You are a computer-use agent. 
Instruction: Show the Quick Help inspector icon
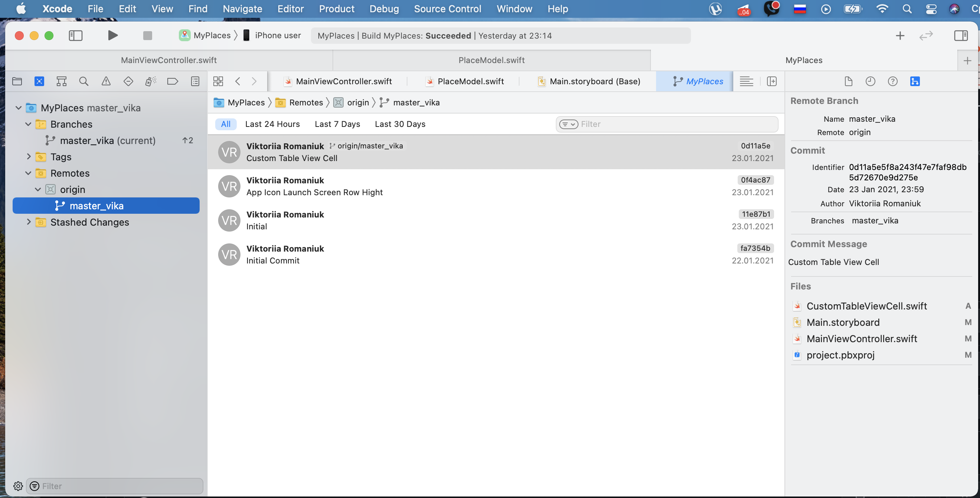point(892,81)
